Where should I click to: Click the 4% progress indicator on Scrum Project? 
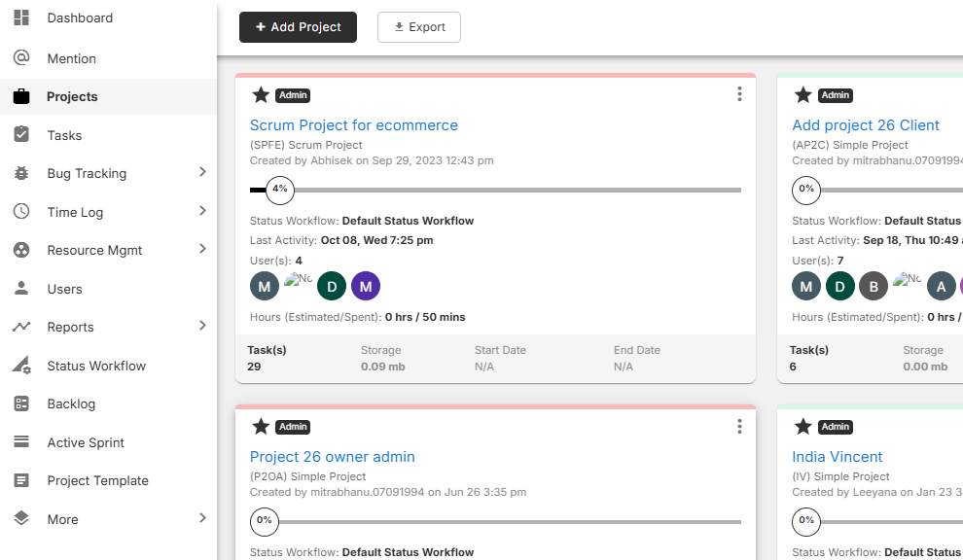pyautogui.click(x=280, y=189)
